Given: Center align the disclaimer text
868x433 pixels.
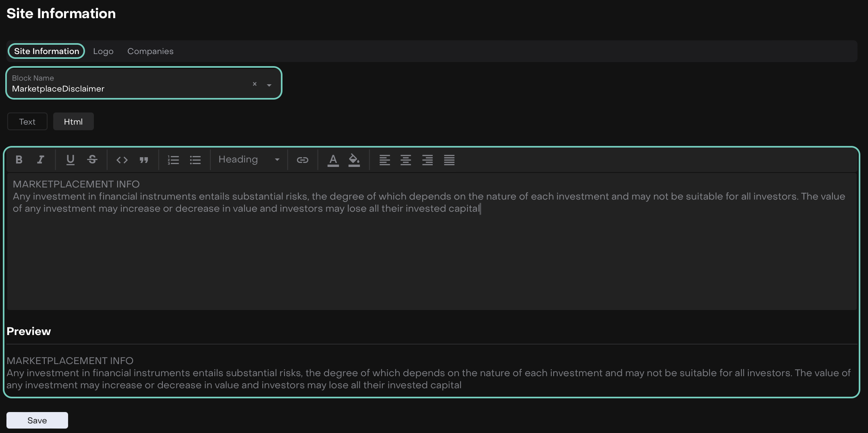Looking at the screenshot, I should [406, 160].
